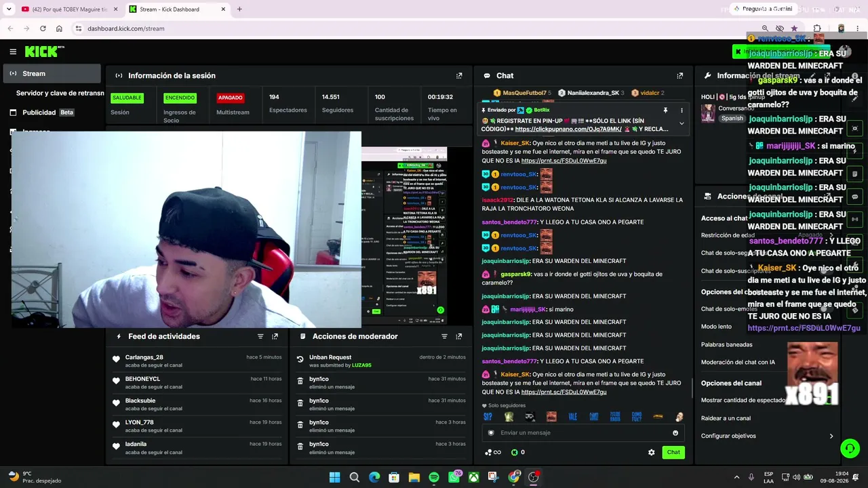Screen dimensions: 868x488
Task: Click the 14.551 Seguidores count
Action: pos(331,97)
